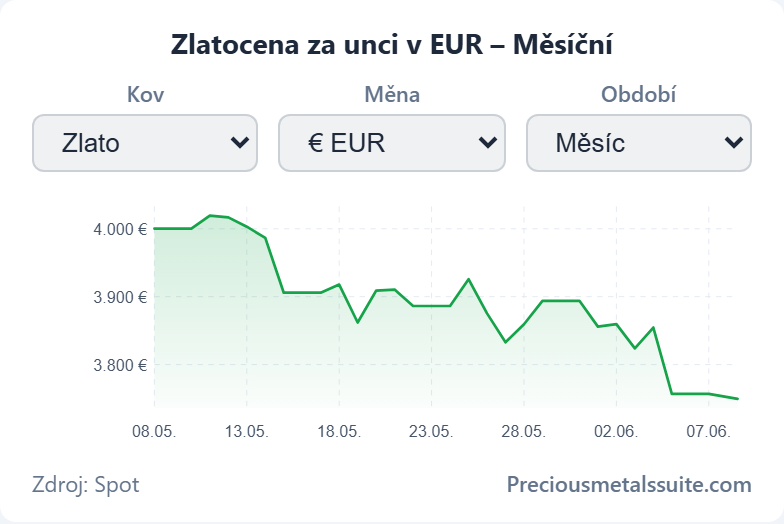Click the 08.05. date label on axis
The width and height of the screenshot is (784, 524).
pyautogui.click(x=154, y=431)
